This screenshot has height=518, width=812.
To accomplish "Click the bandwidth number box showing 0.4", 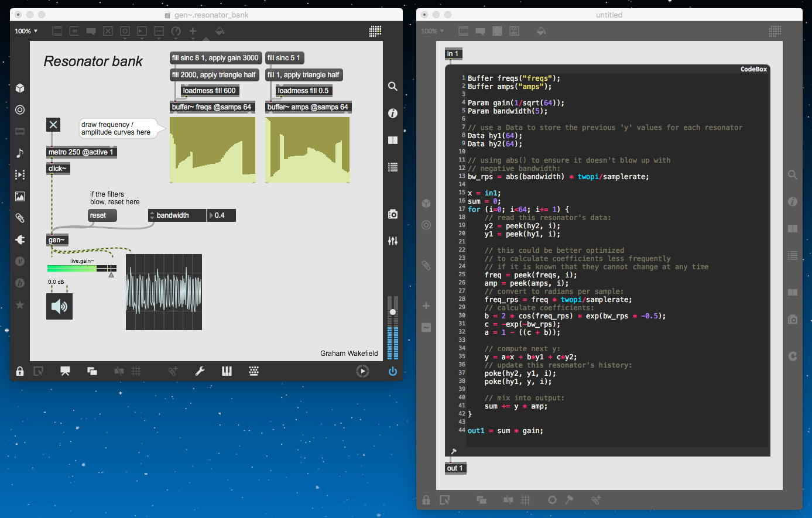I will click(x=222, y=215).
